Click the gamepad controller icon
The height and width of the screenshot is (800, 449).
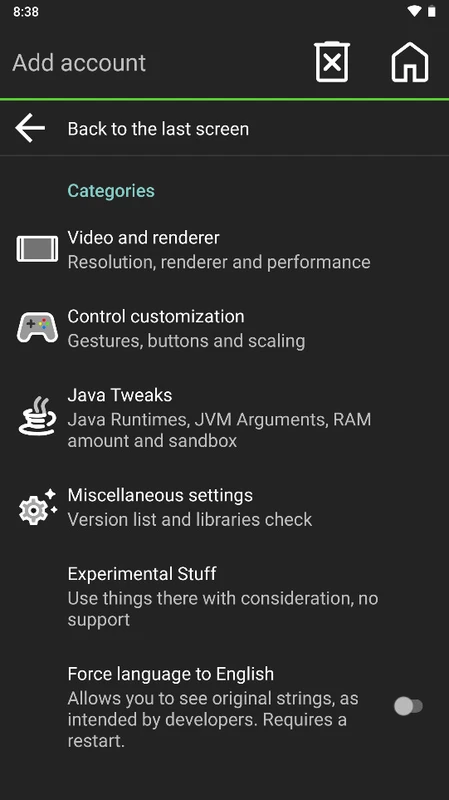click(x=37, y=328)
